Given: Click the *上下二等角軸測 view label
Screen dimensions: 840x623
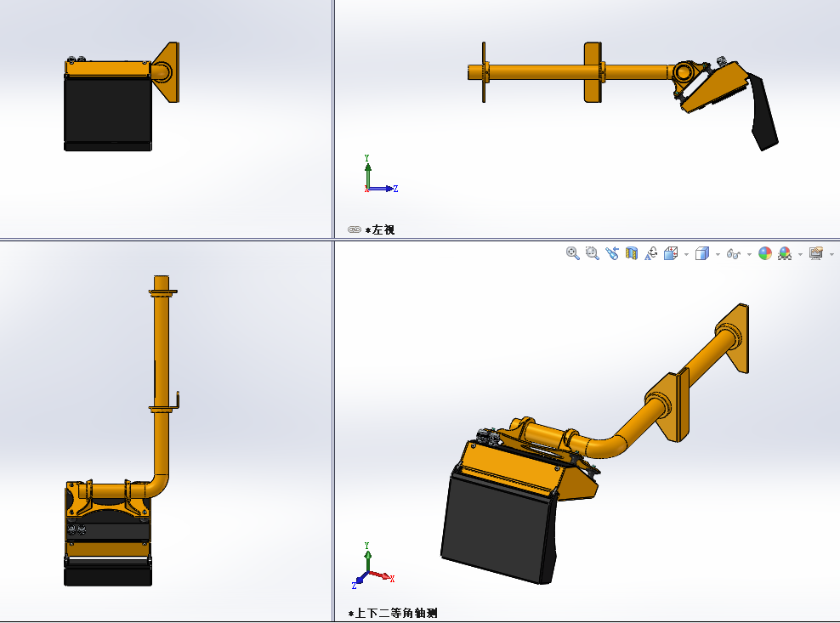Looking at the screenshot, I should click(x=393, y=614).
